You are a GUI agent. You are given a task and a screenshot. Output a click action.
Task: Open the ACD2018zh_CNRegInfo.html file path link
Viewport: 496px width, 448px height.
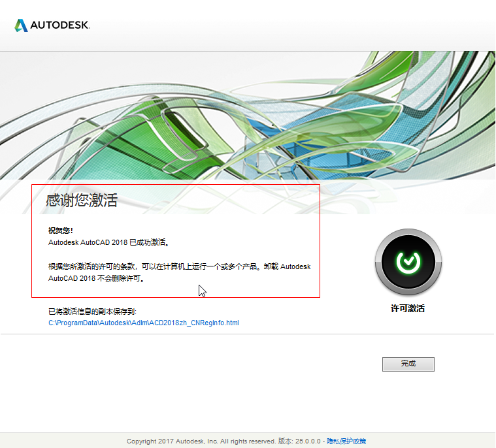144,323
